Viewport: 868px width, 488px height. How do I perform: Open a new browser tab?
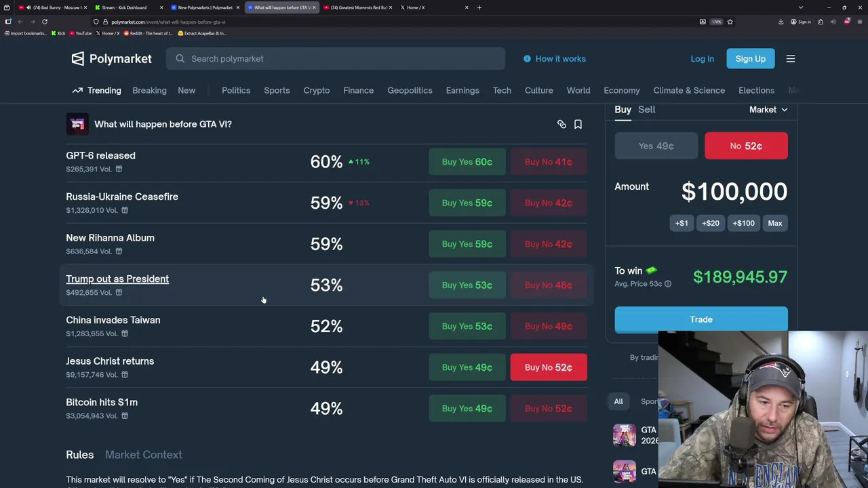coord(479,7)
